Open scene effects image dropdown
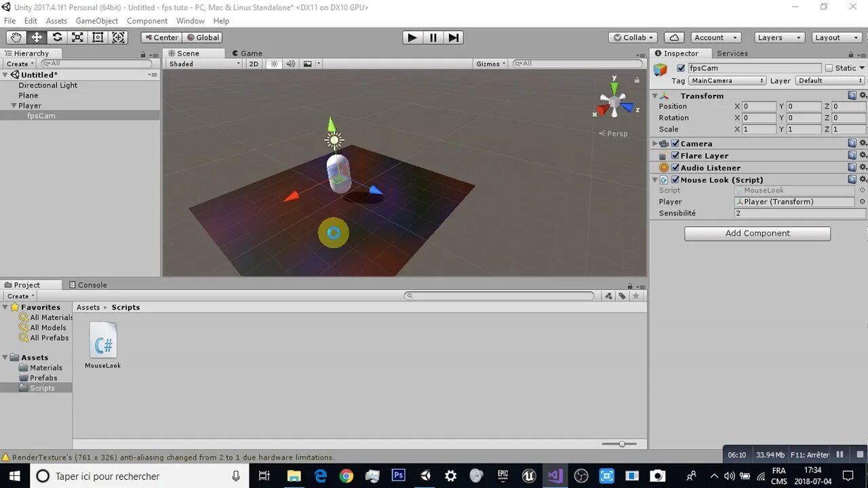Image resolution: width=868 pixels, height=488 pixels. pyautogui.click(x=311, y=64)
